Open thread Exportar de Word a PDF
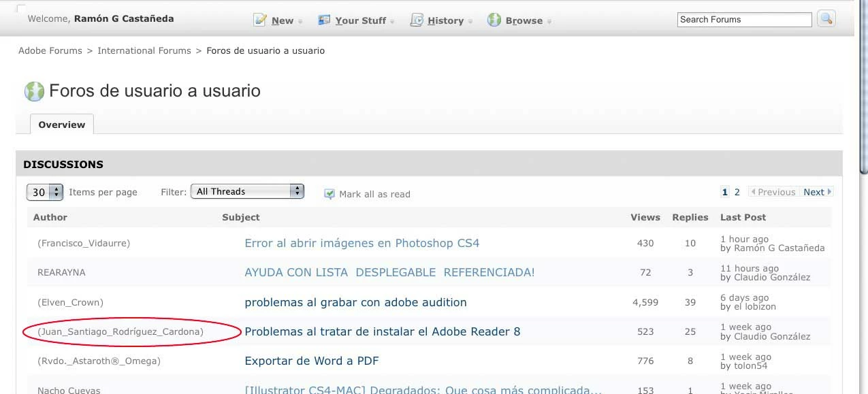This screenshot has width=868, height=394. click(312, 361)
